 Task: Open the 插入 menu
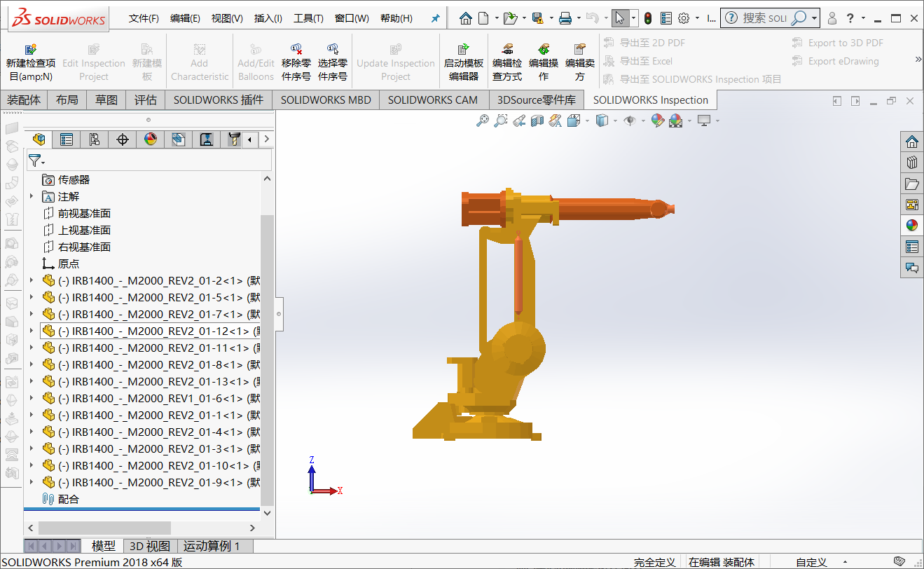(267, 18)
